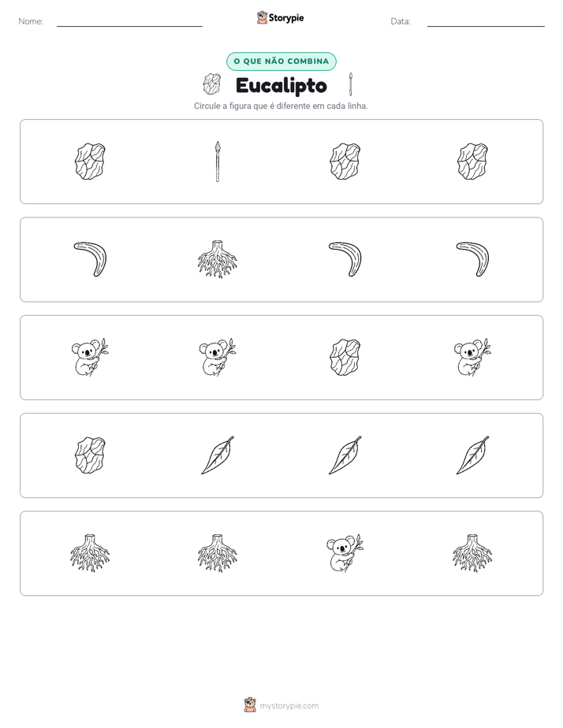563x728 pixels.
Task: Click the bark icon left of the Eucalipto title
Action: click(212, 84)
